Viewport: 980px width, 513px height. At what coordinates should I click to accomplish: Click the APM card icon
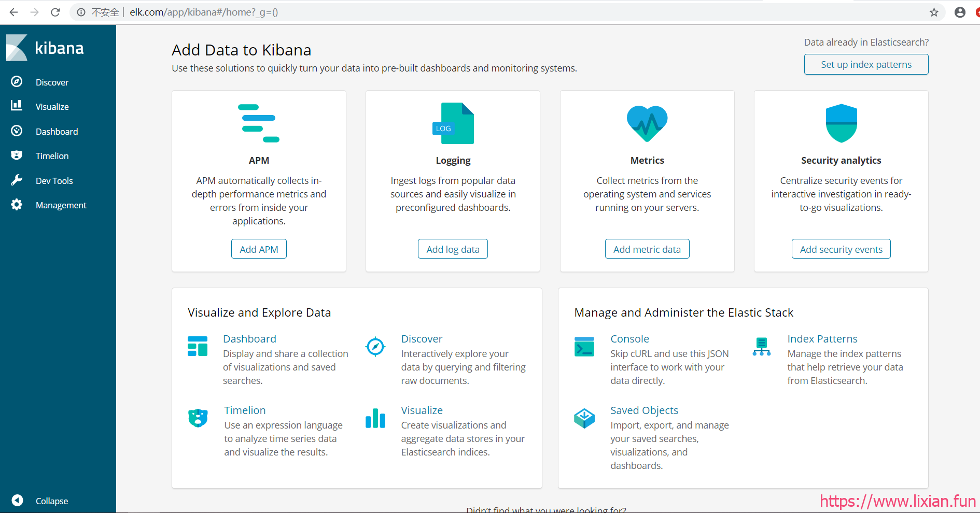pyautogui.click(x=259, y=123)
